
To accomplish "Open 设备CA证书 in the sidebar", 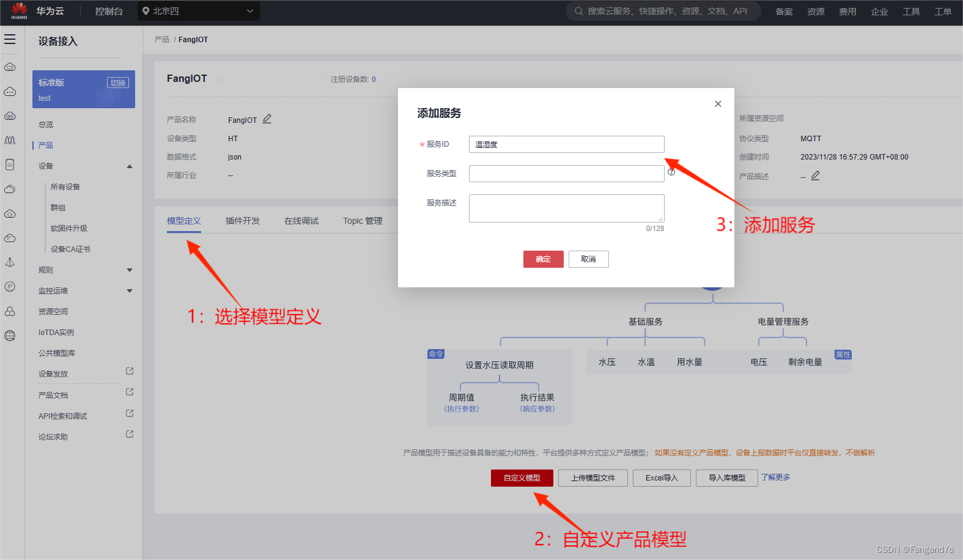I will tap(70, 249).
